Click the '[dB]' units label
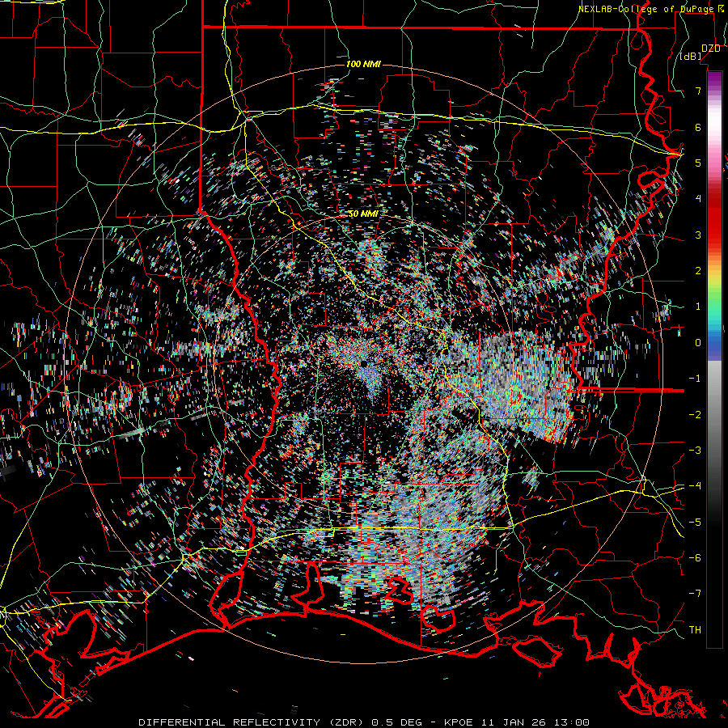This screenshot has width=728, height=728. coord(691,57)
